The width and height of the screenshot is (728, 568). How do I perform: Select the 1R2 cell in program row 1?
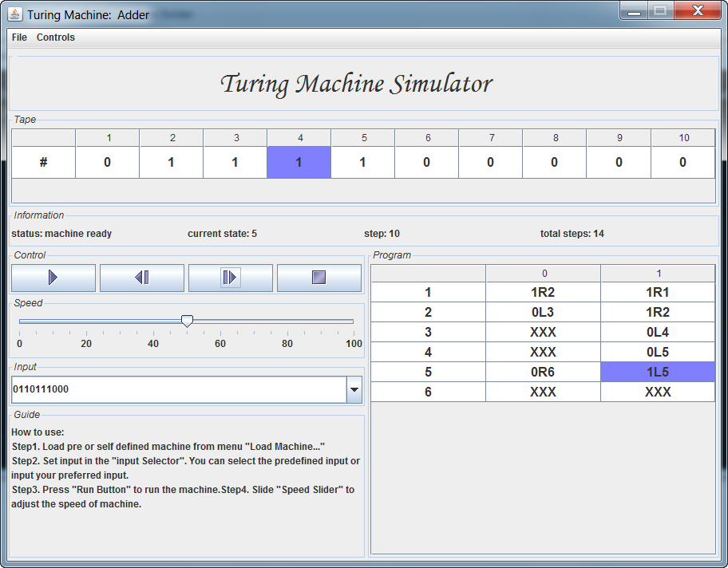pyautogui.click(x=543, y=292)
